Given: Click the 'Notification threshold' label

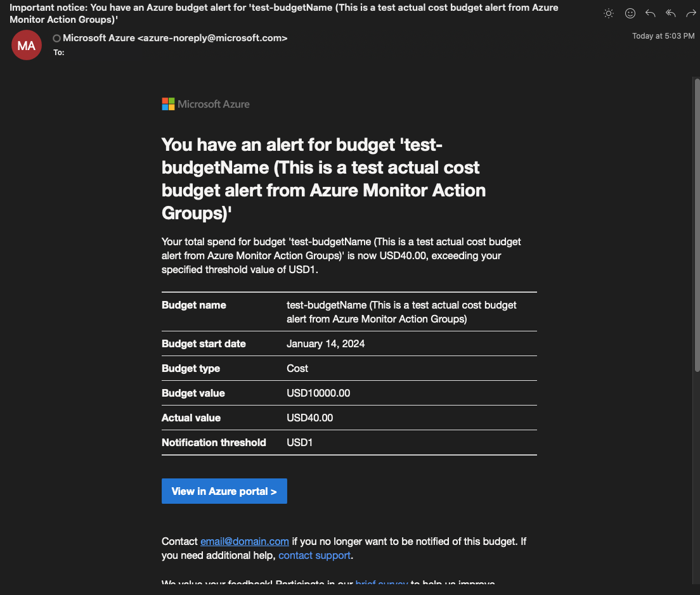Looking at the screenshot, I should (x=214, y=443).
